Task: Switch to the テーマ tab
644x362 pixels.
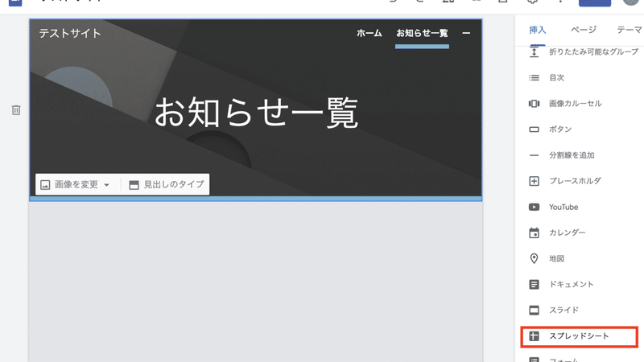Action: 629,30
